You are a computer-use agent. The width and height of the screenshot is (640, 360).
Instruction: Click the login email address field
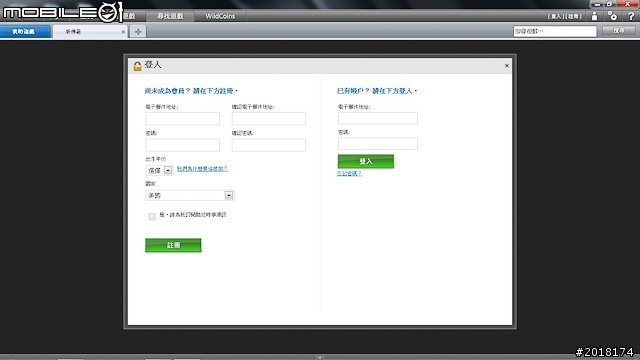pyautogui.click(x=378, y=118)
